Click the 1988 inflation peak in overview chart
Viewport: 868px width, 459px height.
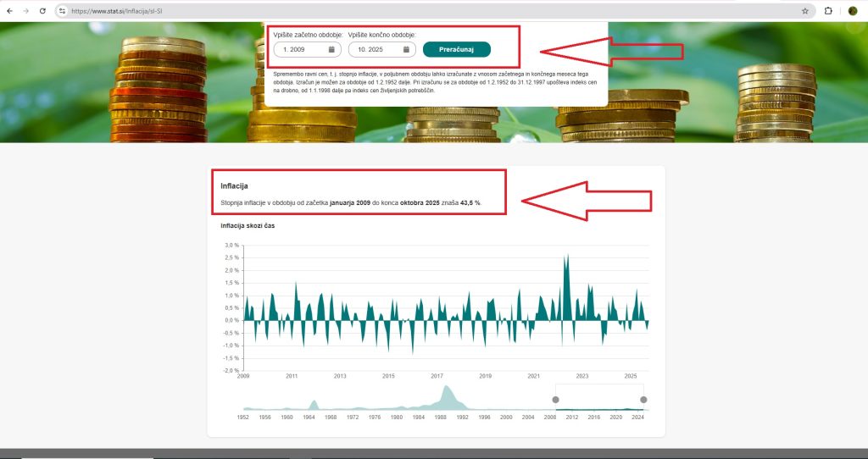click(x=447, y=393)
